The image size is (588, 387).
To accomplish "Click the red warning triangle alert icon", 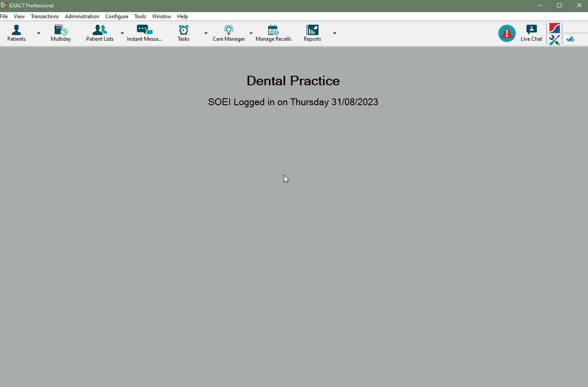I will pyautogui.click(x=507, y=33).
